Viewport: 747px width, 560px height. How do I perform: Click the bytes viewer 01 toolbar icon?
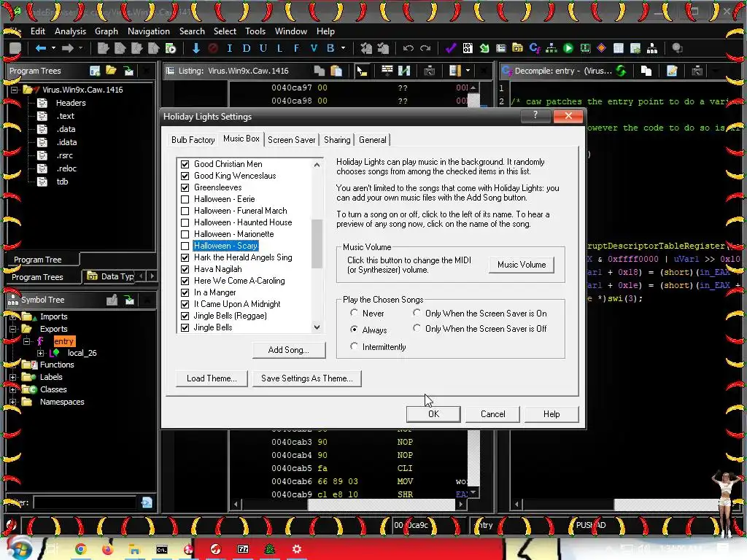point(468,48)
